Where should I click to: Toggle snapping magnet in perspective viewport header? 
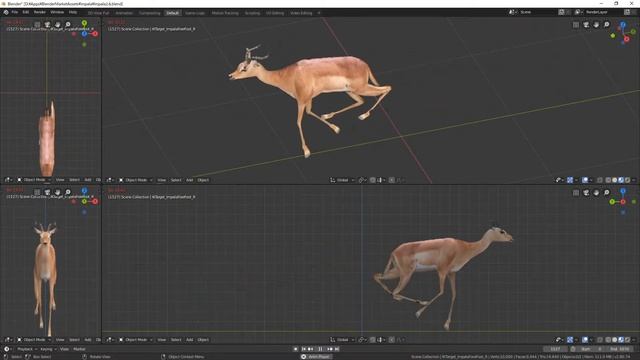[373, 180]
